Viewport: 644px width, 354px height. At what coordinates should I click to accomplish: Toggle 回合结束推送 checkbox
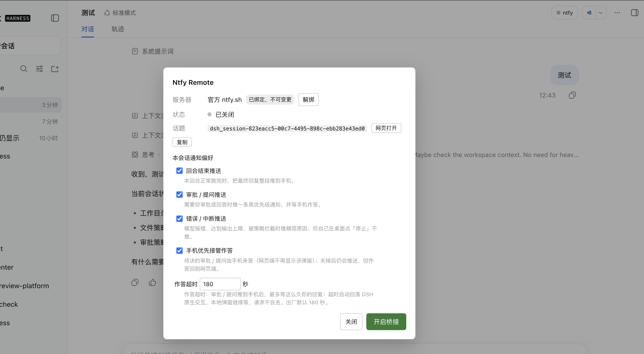coord(179,171)
